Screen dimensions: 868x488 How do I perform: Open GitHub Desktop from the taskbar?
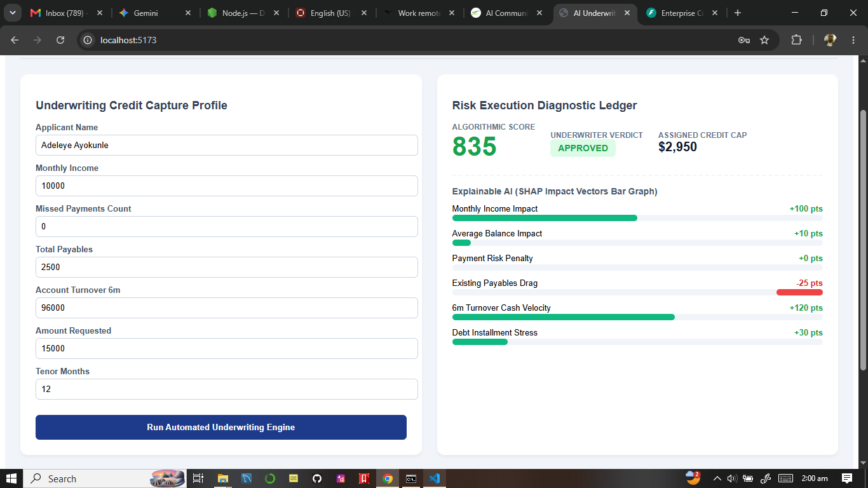click(317, 478)
